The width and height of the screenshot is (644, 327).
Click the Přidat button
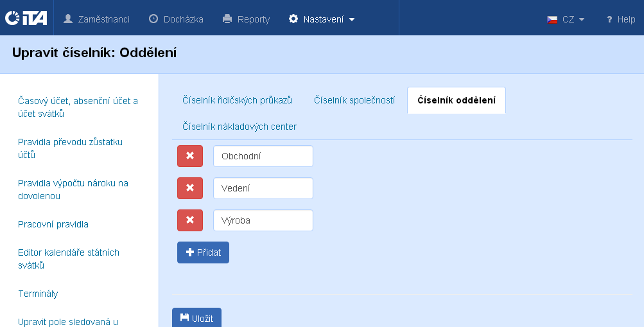203,252
